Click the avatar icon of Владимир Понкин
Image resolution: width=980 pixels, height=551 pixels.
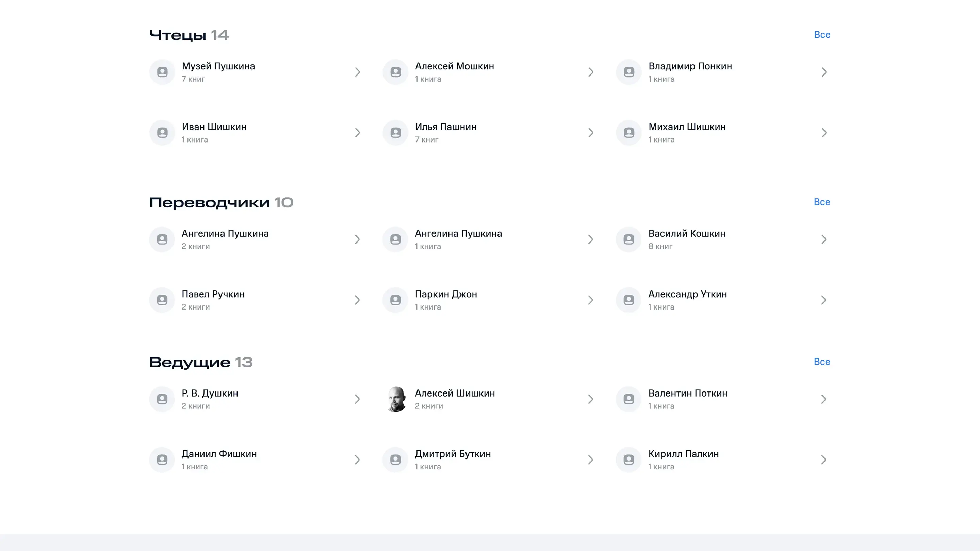click(629, 72)
